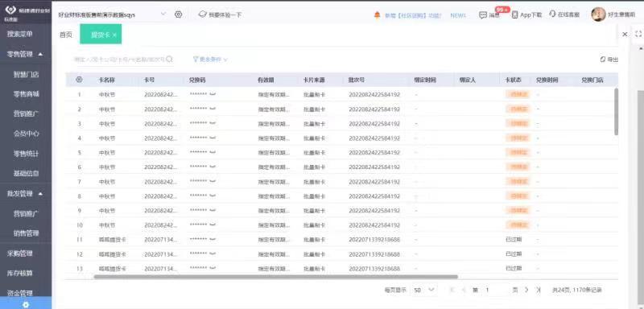Screen dimensions: 644x309
Task: Click the 有效期 column header
Action: tap(266, 80)
